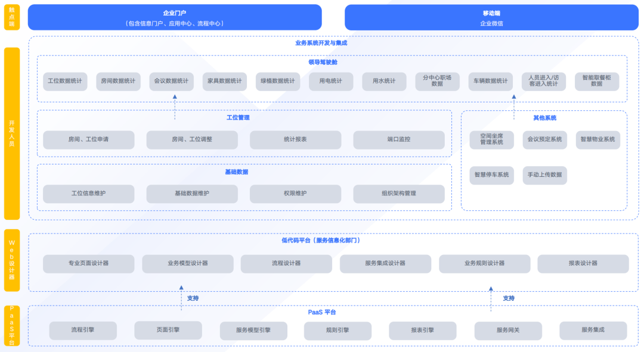Click the 流程设计器 box
Screen dimensions: 644x352
tap(286, 263)
